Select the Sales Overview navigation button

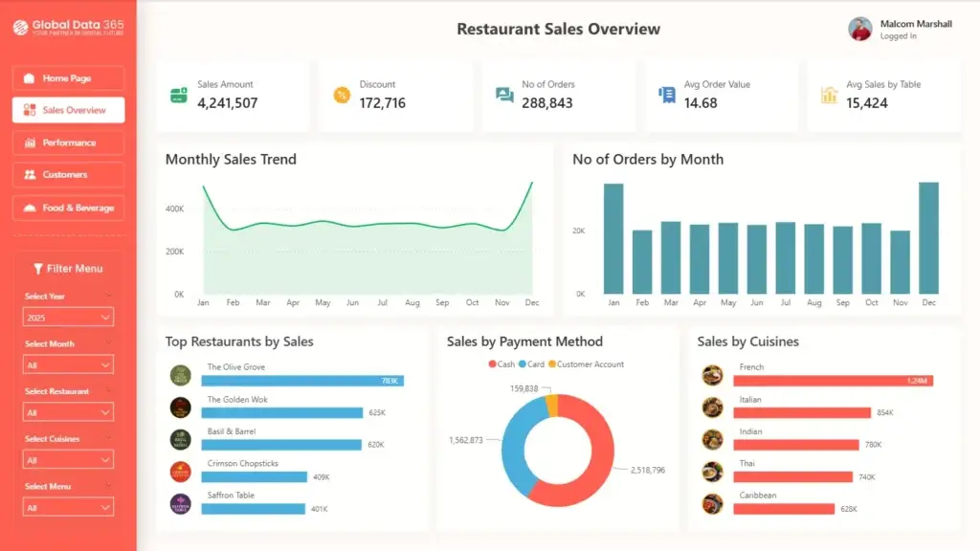click(67, 109)
